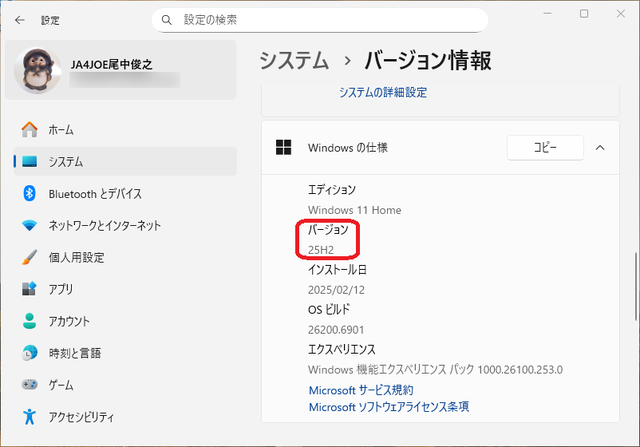Click the Accessibility figure icon
Screen dimensions: 640x447
(29, 416)
